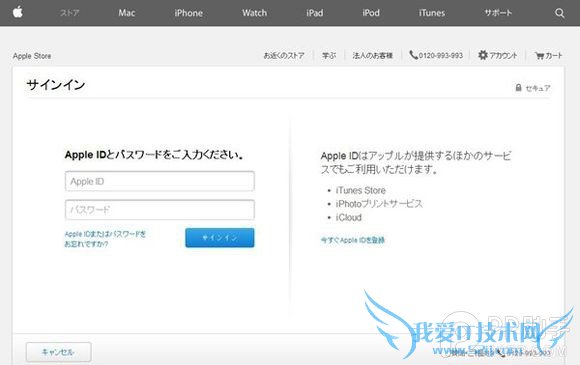This screenshot has height=365, width=580.
Task: Click the Apple Store breadcrumb link
Action: (32, 56)
